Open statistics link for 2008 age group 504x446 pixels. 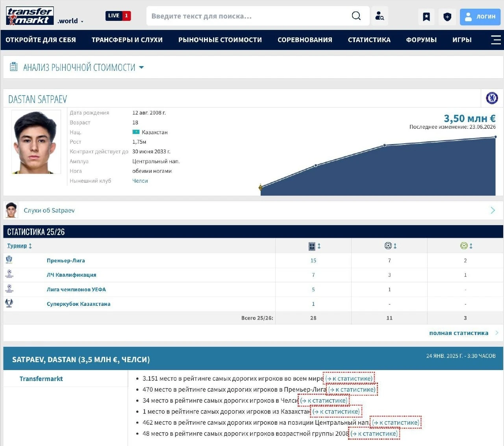(x=374, y=433)
